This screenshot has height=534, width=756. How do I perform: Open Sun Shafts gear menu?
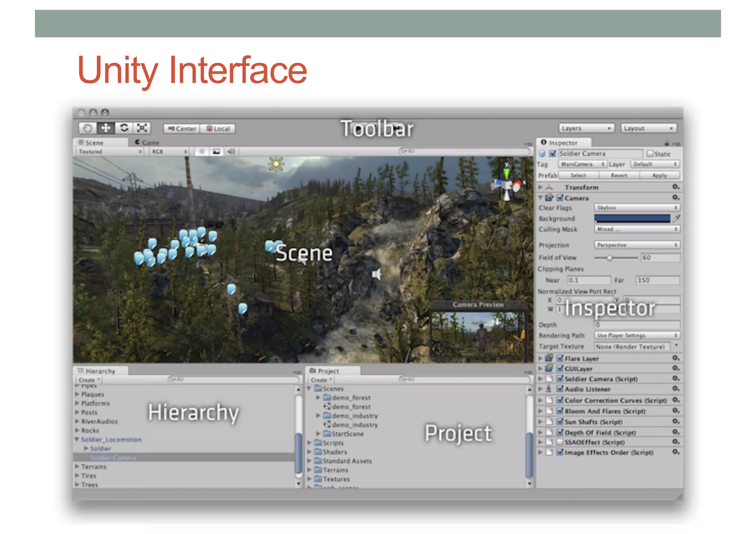coord(676,421)
